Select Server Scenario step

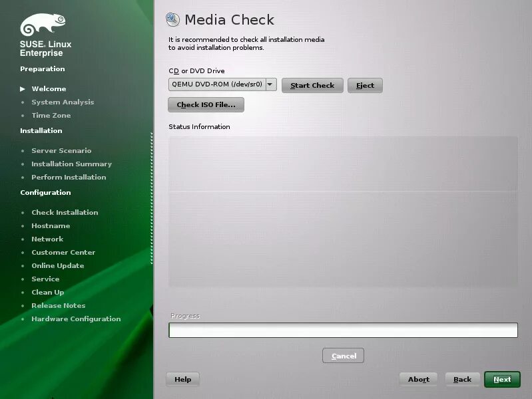click(x=61, y=150)
